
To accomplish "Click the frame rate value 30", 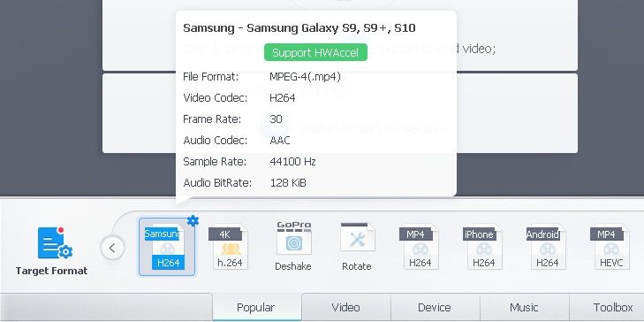I will tap(276, 119).
